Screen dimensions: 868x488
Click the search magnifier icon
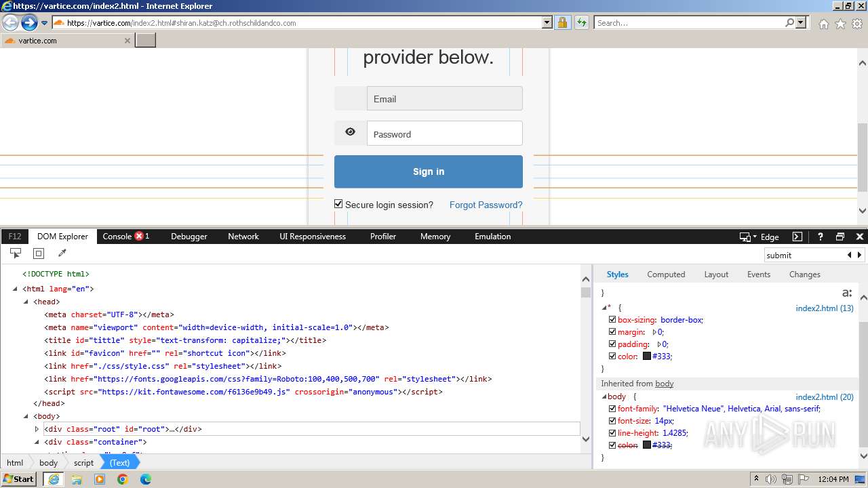[789, 22]
